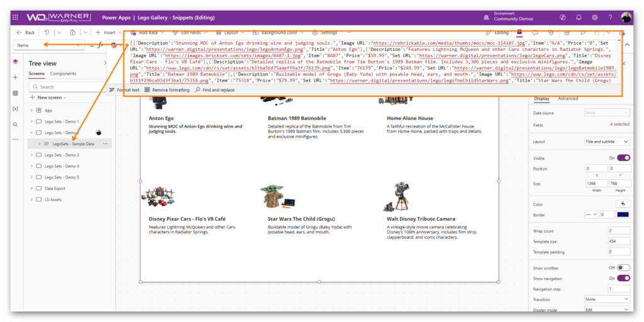644x322 pixels.
Task: Open Settings in the command bar
Action: (x=325, y=33)
